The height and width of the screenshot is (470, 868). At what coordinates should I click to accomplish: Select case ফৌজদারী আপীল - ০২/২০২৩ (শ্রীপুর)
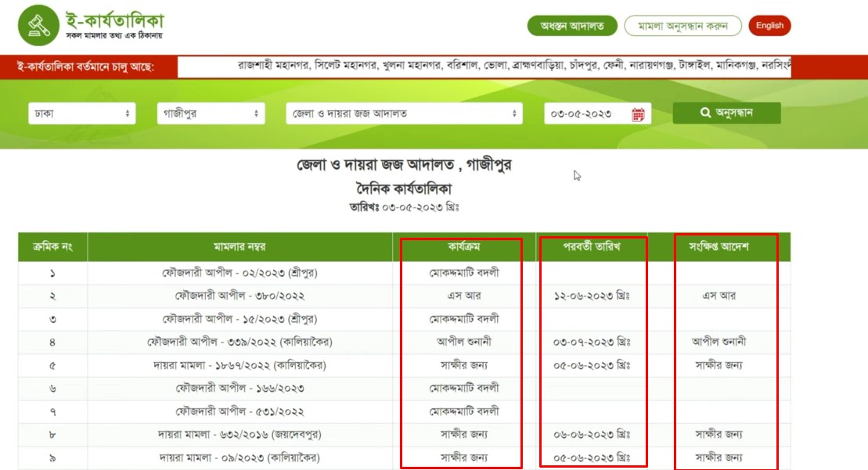coord(240,274)
